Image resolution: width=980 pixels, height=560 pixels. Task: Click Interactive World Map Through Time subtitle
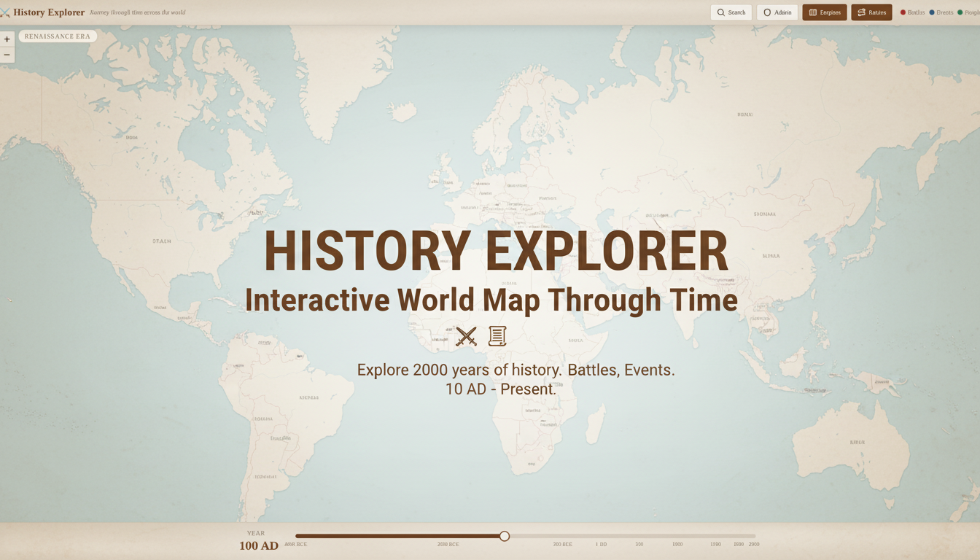491,300
